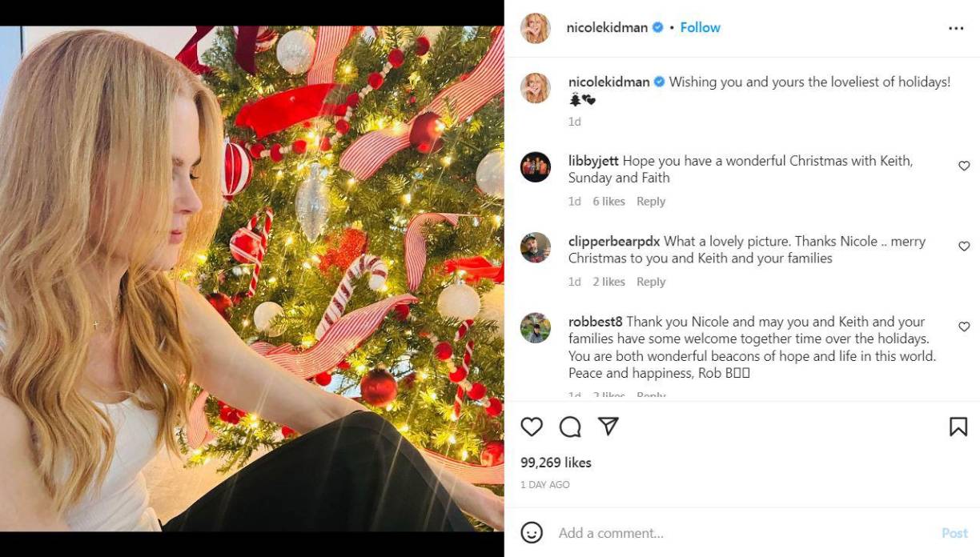Share the post using the paper plane icon
Image resolution: width=980 pixels, height=557 pixels.
pyautogui.click(x=609, y=427)
